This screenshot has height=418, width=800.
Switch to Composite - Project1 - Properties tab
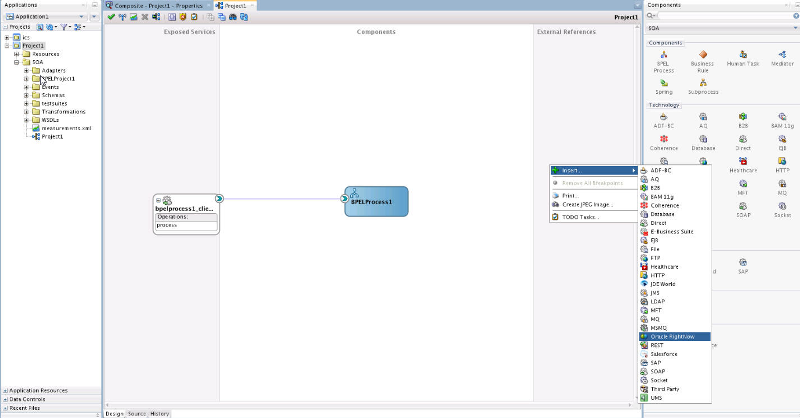click(158, 6)
